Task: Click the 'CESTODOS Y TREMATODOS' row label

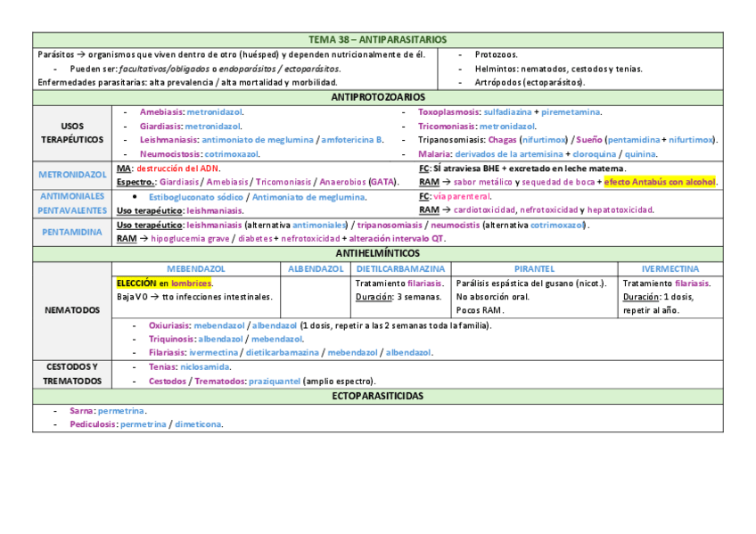Action: 72,374
